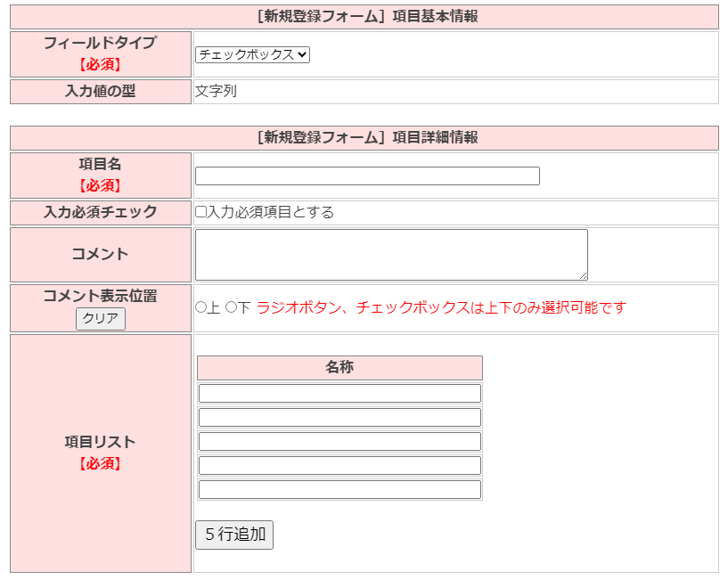Click the fifth 名称 input row
This screenshot has width=728, height=580.
pos(339,489)
